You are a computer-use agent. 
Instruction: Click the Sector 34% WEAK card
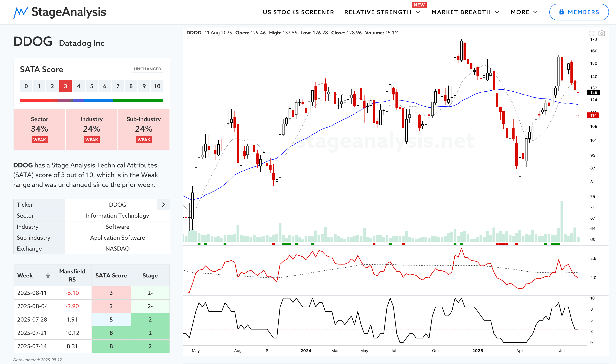coord(39,129)
